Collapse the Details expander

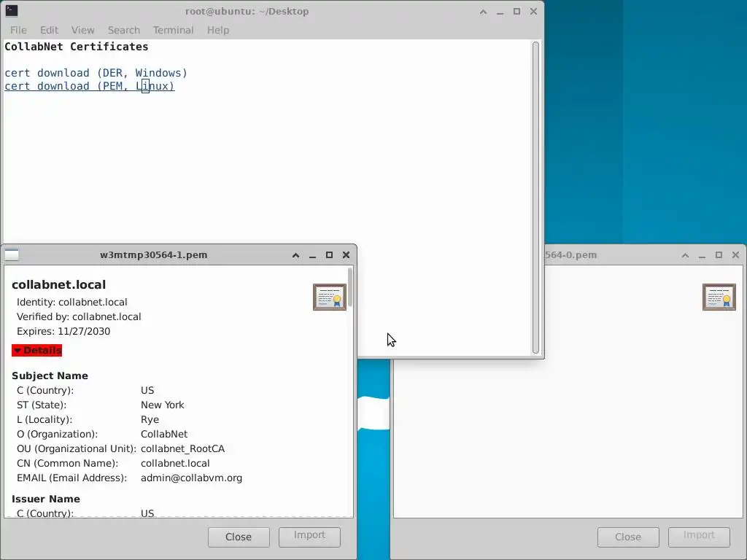37,351
